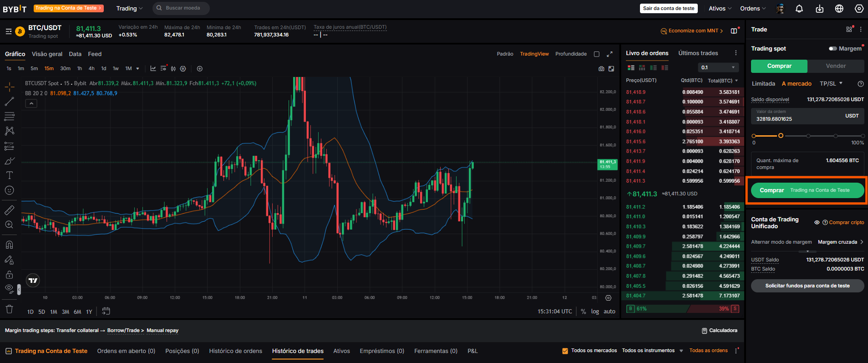The height and width of the screenshot is (363, 868).
Task: Click the order amount slider handle
Action: point(781,136)
